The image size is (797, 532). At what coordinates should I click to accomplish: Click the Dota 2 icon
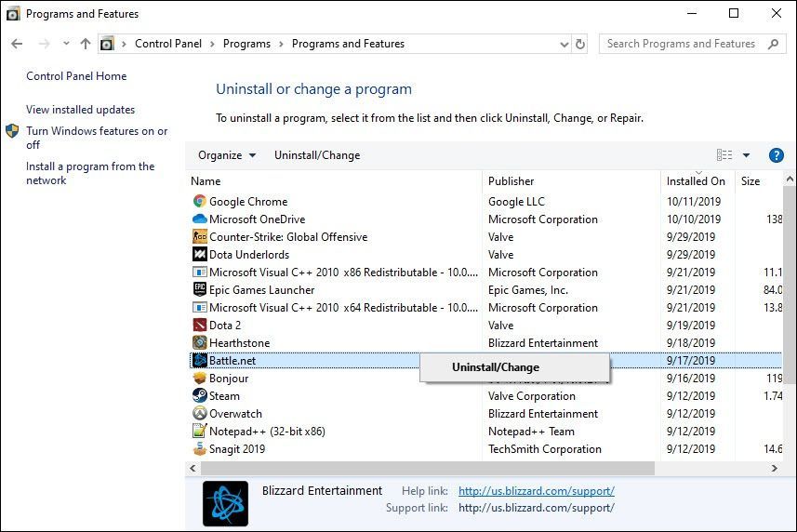[x=200, y=325]
